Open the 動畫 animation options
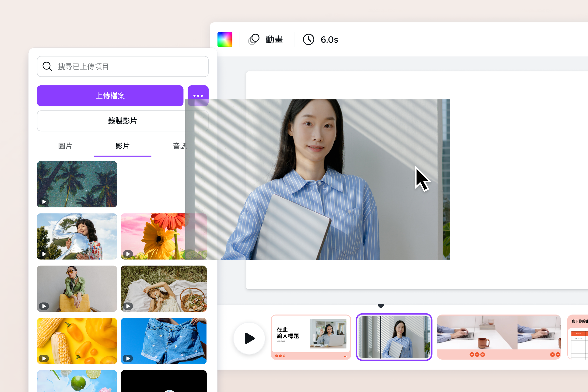588x392 pixels. [x=274, y=39]
